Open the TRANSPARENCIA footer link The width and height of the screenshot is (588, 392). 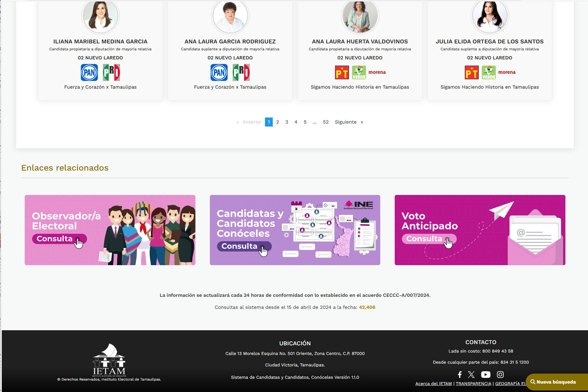click(x=473, y=384)
